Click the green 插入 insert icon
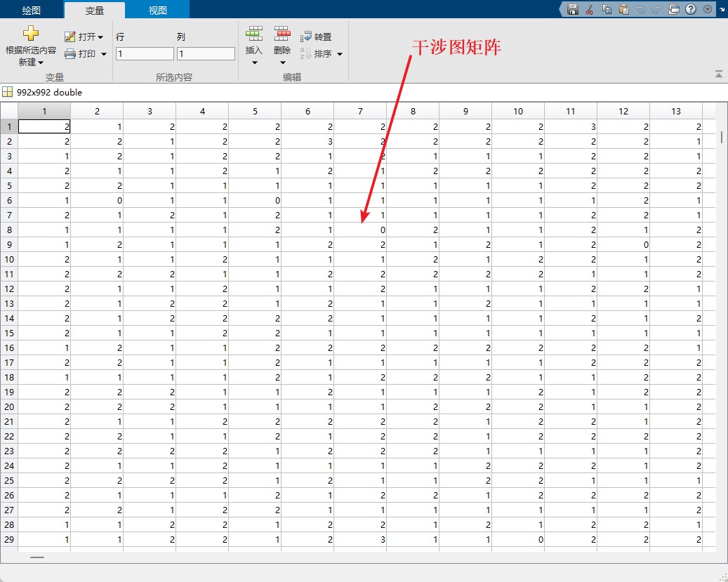 254,34
